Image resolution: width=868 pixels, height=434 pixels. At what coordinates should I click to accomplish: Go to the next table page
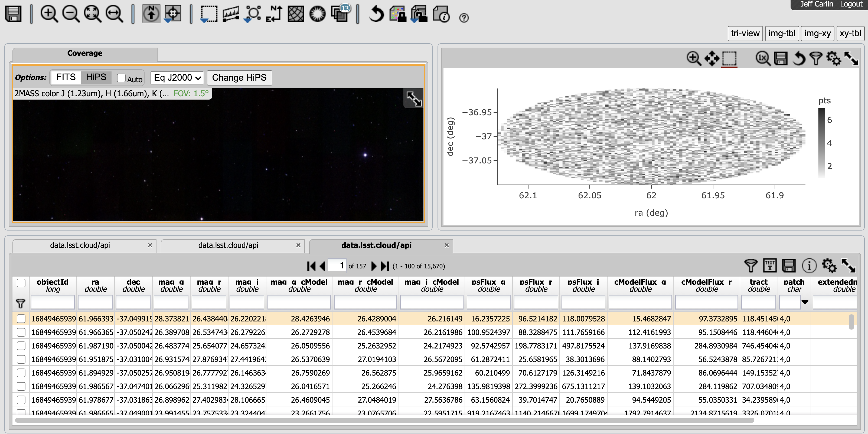pyautogui.click(x=374, y=266)
